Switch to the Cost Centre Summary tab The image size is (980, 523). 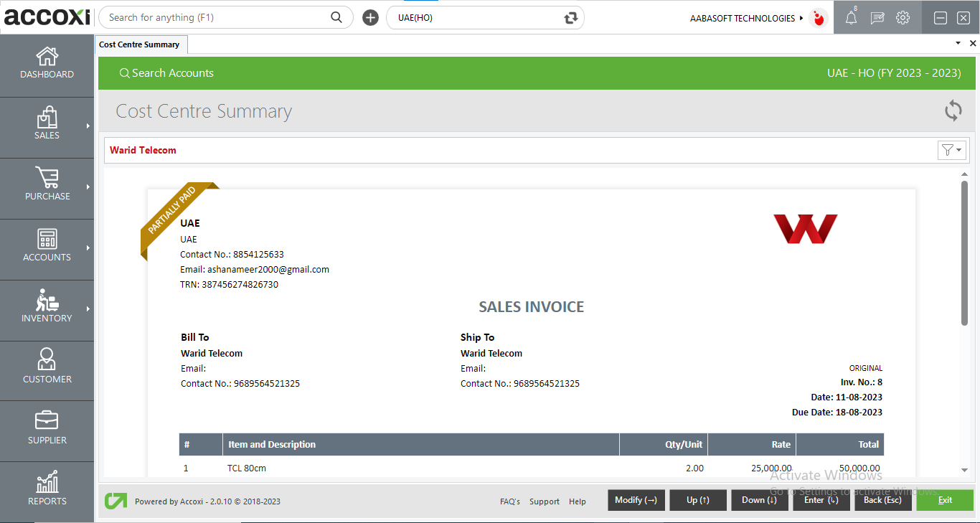pyautogui.click(x=141, y=44)
